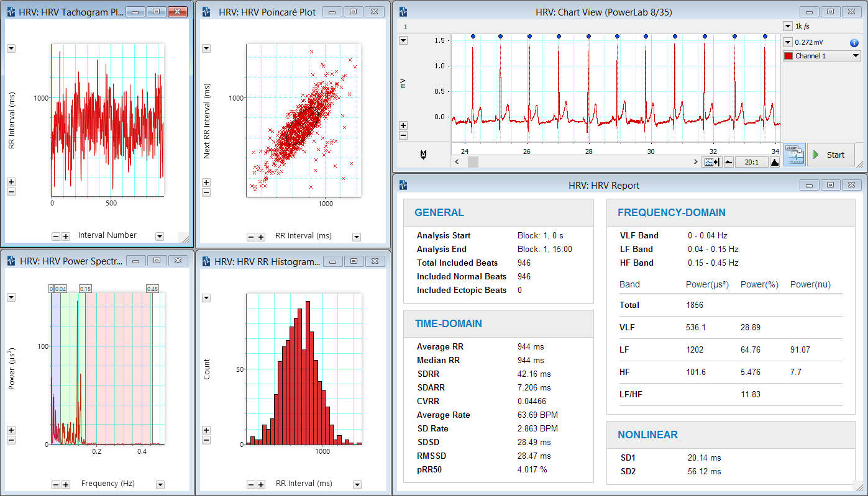The image size is (868, 496).
Task: Click the zoom-out minus icon on the Poincaré Plot
Action: (x=206, y=192)
